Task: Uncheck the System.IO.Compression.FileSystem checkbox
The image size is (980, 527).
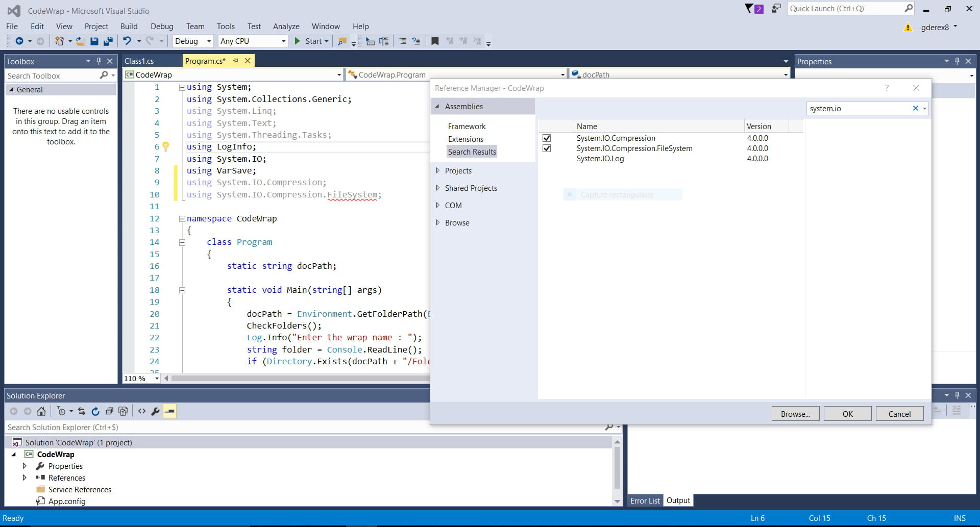Action: pyautogui.click(x=547, y=148)
